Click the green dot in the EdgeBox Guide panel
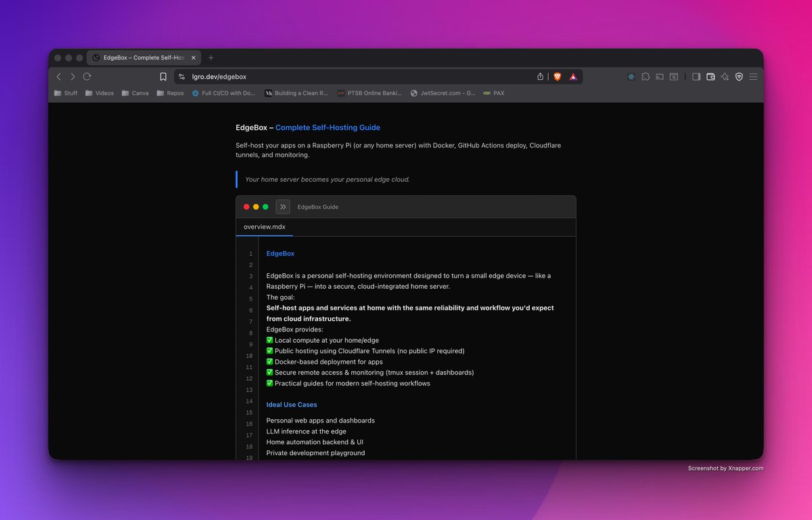 (266, 207)
